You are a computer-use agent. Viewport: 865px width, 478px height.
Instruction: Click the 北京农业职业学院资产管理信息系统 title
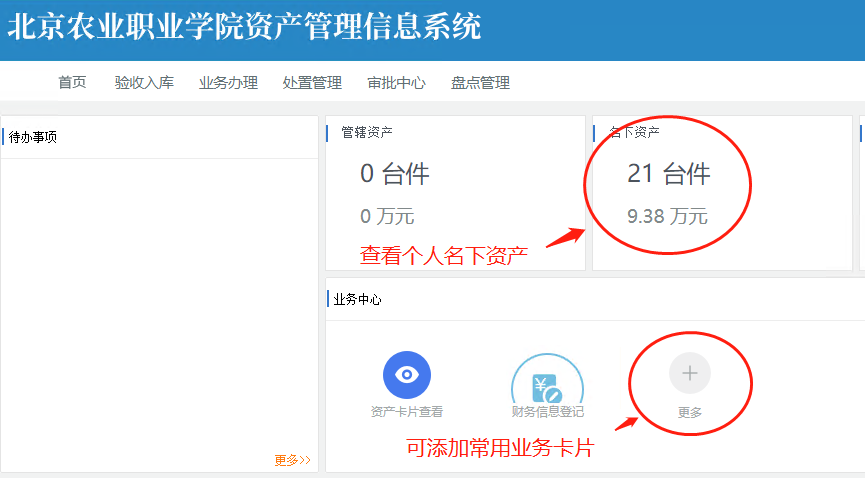coord(244,27)
